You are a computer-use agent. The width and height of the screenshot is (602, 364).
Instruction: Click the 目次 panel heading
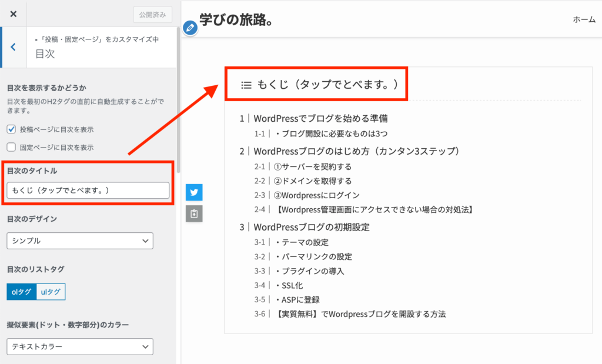point(45,54)
